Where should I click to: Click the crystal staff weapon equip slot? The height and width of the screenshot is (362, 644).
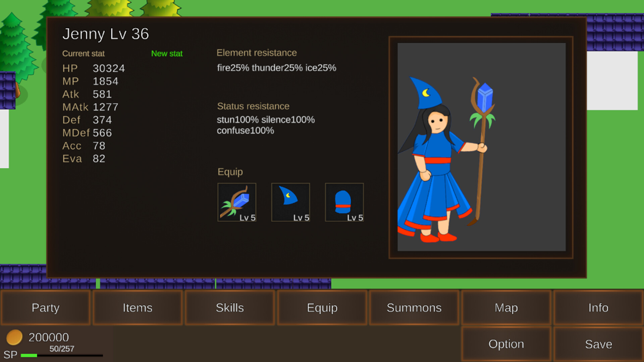pyautogui.click(x=237, y=202)
